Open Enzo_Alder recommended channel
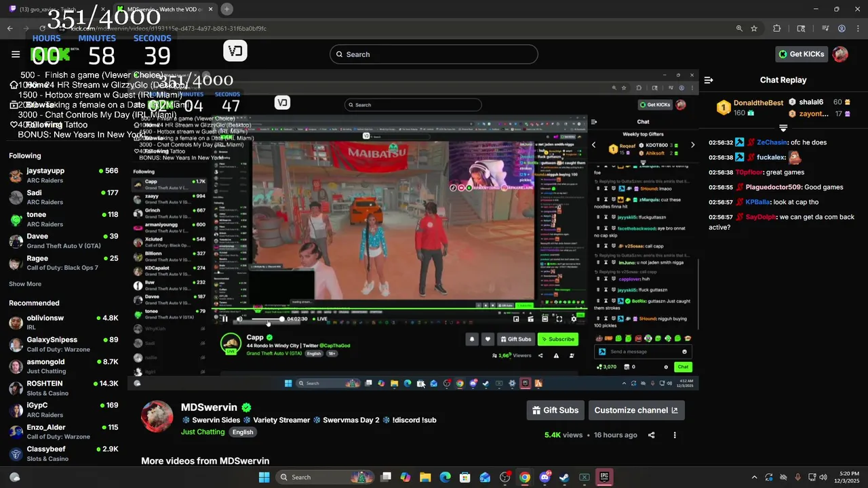This screenshot has height=488, width=868. pos(64,432)
